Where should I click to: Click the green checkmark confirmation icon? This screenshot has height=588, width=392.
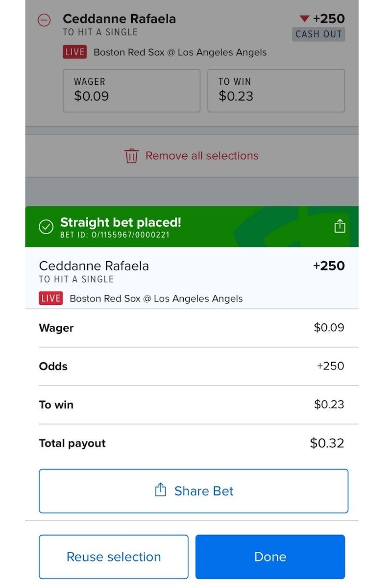[46, 226]
